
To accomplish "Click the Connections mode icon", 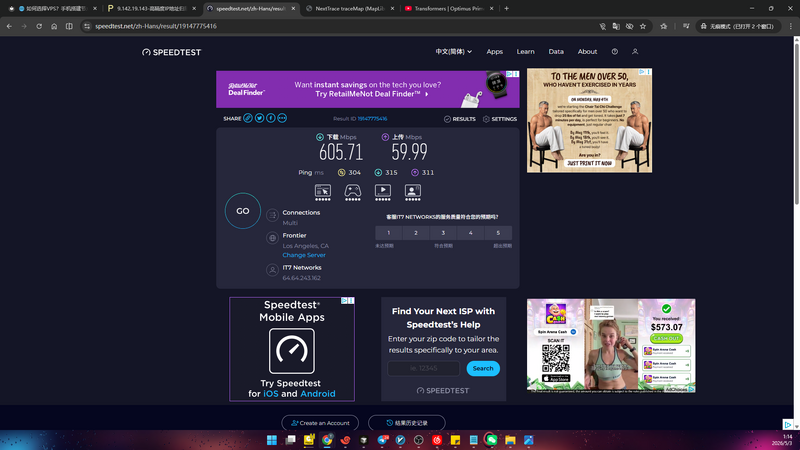I will coord(272,215).
